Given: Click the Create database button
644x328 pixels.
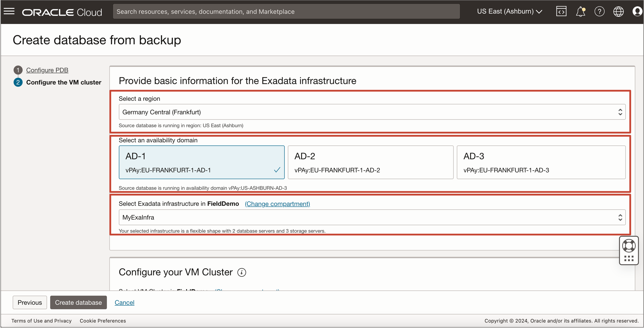Looking at the screenshot, I should [78, 302].
